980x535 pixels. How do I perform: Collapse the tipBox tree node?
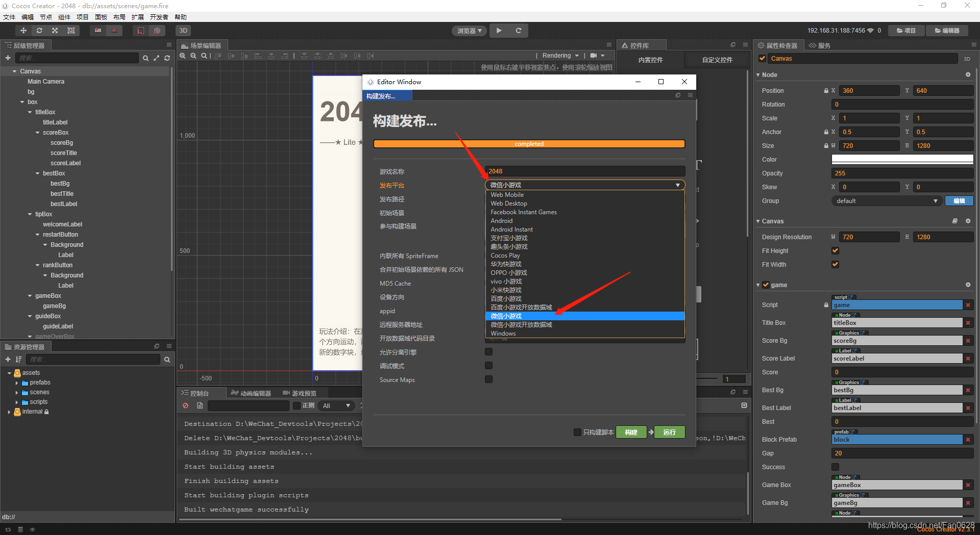(x=30, y=214)
